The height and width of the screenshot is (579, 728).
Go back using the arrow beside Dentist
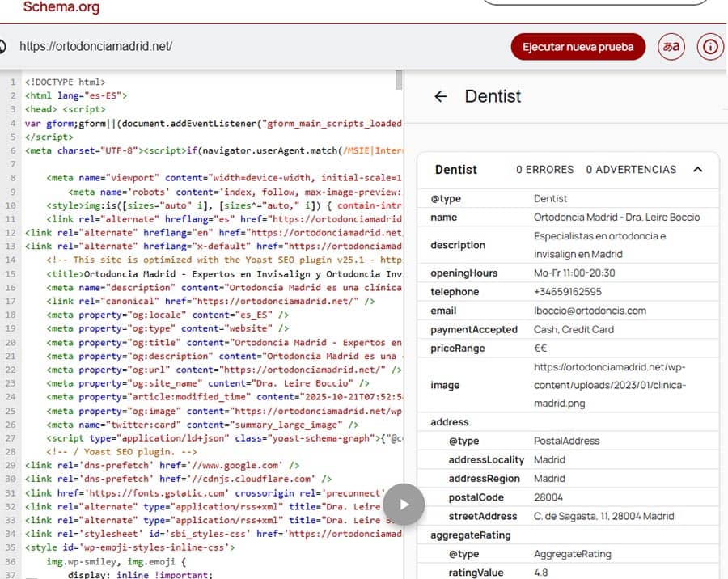[x=440, y=96]
